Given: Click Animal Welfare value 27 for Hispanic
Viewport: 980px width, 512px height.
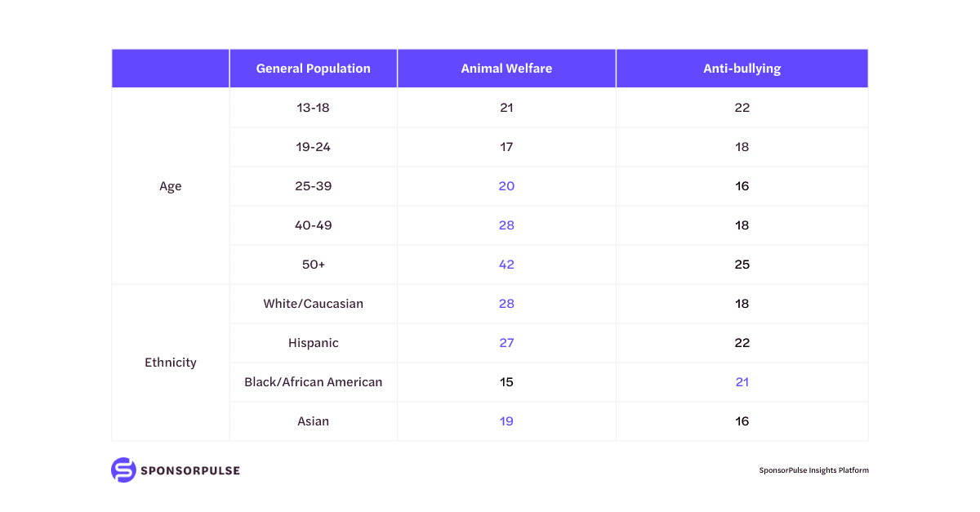Looking at the screenshot, I should point(506,343).
